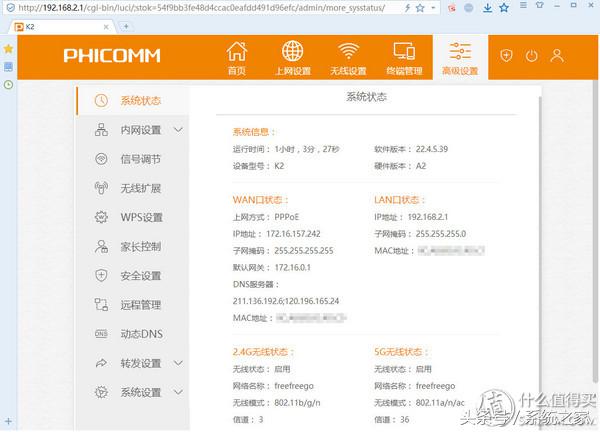Expand the 内网设置 chevron
600x432 pixels.
178,130
